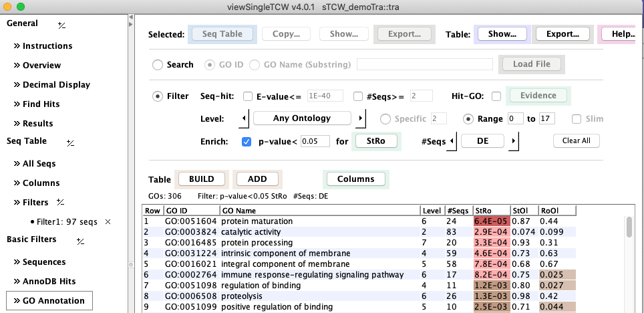Click the left arrow beside Any Ontology

click(245, 118)
